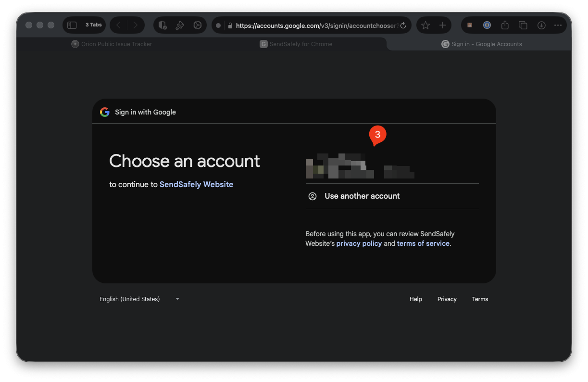This screenshot has height=382, width=588.
Task: Select Use another account
Action: 362,196
